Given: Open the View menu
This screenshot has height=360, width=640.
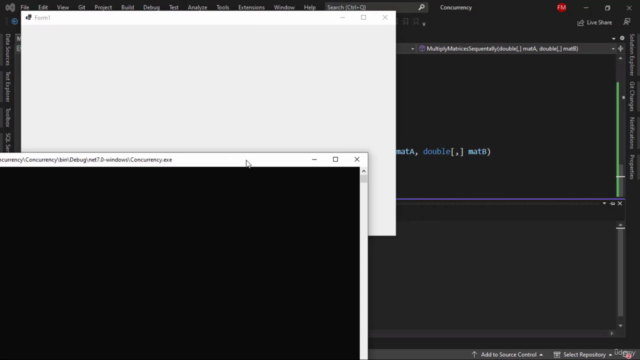Looking at the screenshot, I should pos(62,7).
